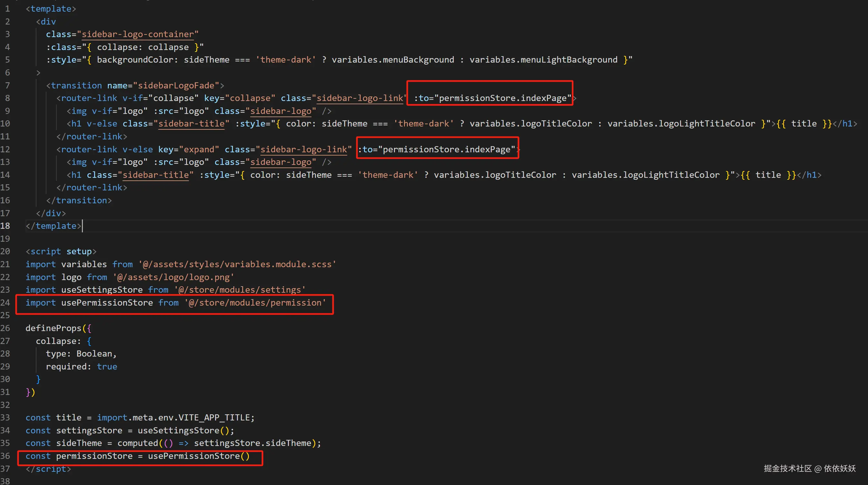The width and height of the screenshot is (868, 485).
Task: Click the "sidebarLogoFade" transition name value
Action: click(x=176, y=86)
